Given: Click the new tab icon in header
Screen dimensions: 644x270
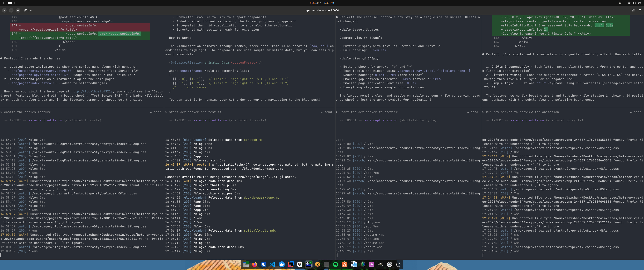Looking at the screenshot, I should [x=25, y=10].
